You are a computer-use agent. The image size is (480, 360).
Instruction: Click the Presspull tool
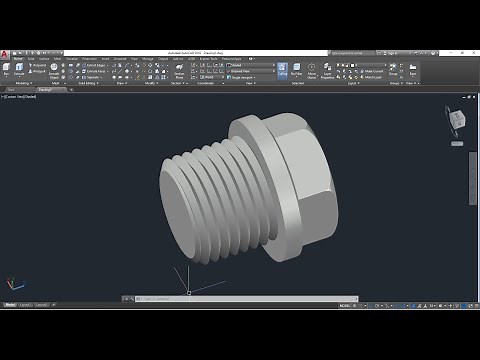pos(37,71)
